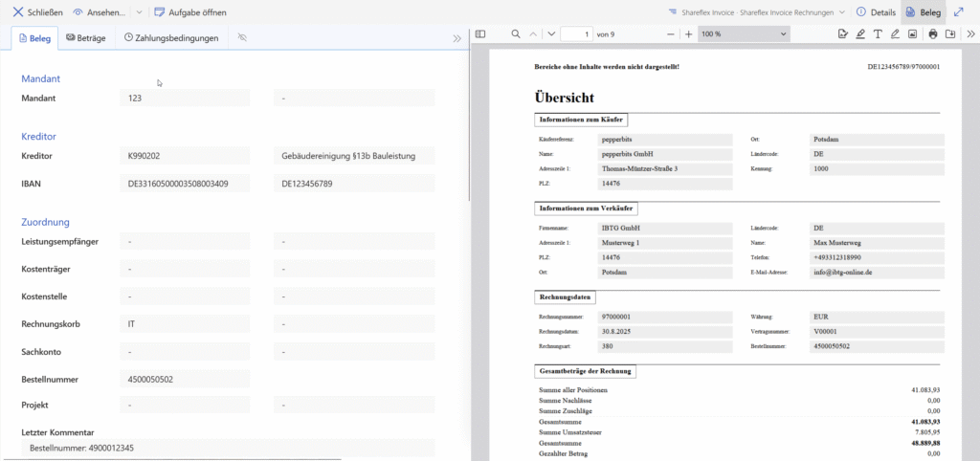Image resolution: width=980 pixels, height=461 pixels.
Task: Toggle the PDF viewer sidebar panel
Action: (480, 33)
